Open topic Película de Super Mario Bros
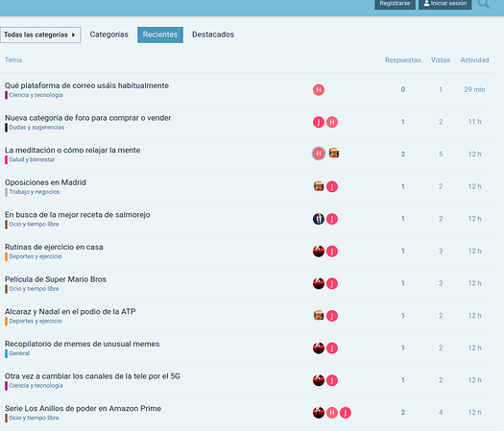Viewport: 504px width, 431px height. [56, 279]
